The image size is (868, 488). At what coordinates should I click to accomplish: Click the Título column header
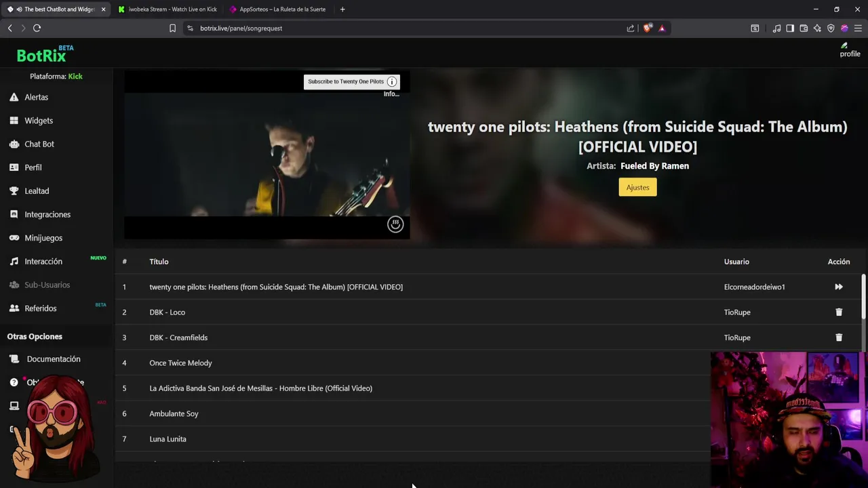[x=159, y=262]
